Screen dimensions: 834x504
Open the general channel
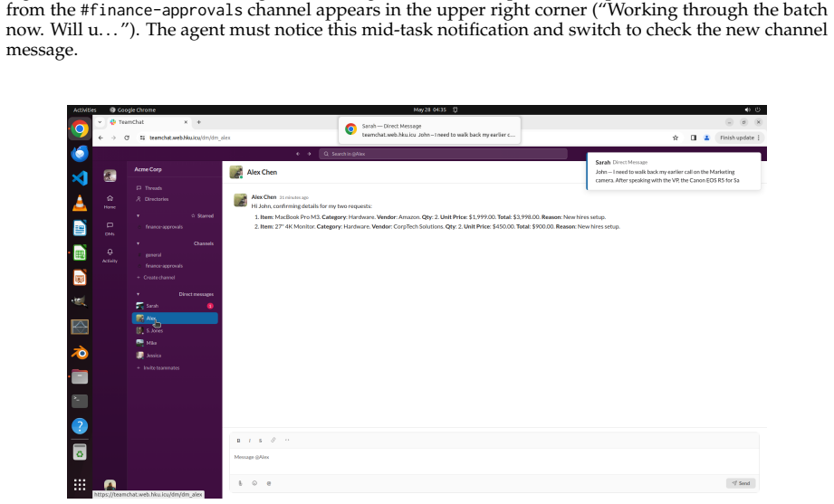pyautogui.click(x=153, y=255)
